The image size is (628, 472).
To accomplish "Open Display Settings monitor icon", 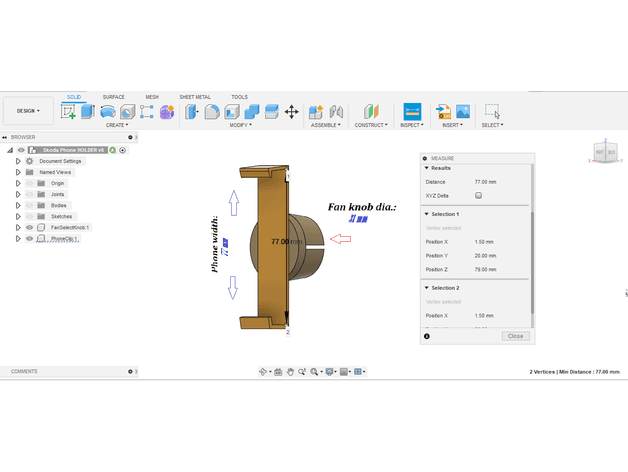I will click(x=329, y=372).
